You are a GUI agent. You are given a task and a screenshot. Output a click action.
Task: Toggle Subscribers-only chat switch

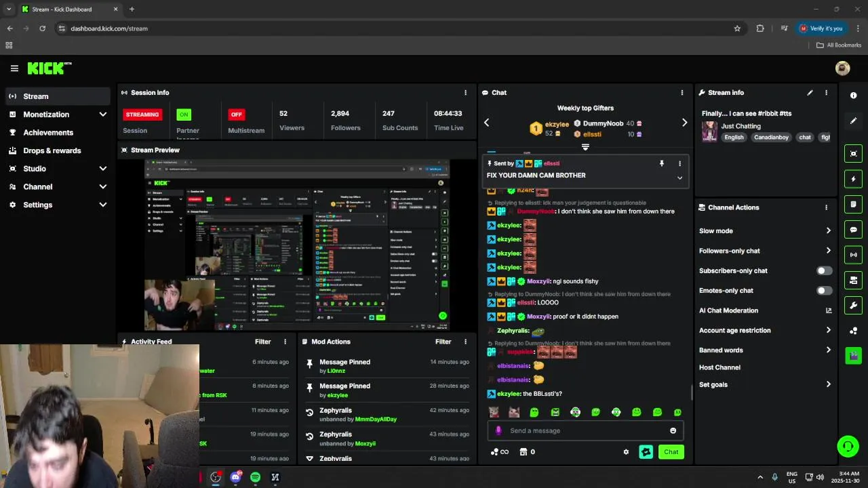click(824, 270)
